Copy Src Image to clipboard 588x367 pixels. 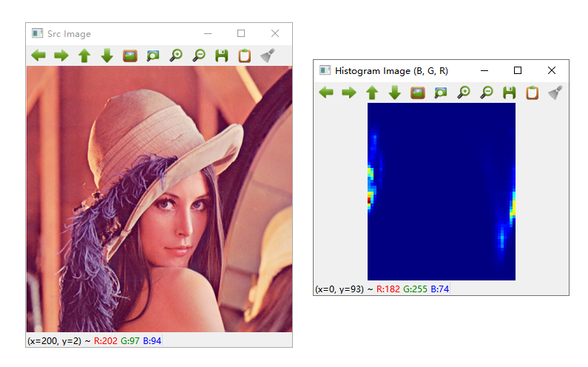(x=245, y=55)
